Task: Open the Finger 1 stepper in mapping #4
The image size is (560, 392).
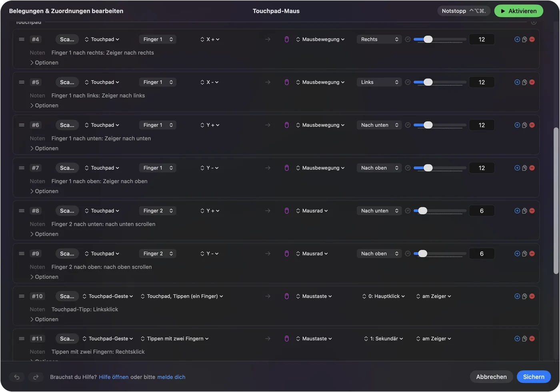Action: [158, 39]
